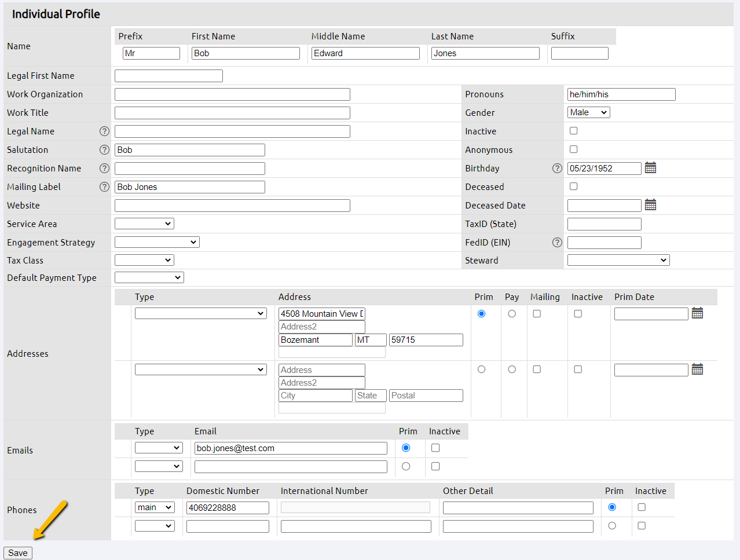Check Mailing box for the Mountain View address
740x560 pixels.
pos(537,314)
